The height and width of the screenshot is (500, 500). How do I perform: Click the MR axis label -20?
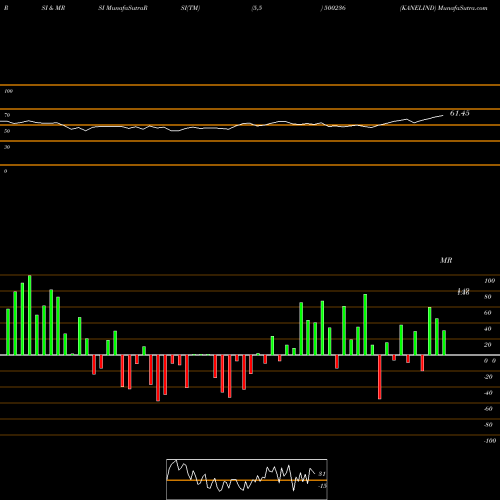(x=488, y=377)
